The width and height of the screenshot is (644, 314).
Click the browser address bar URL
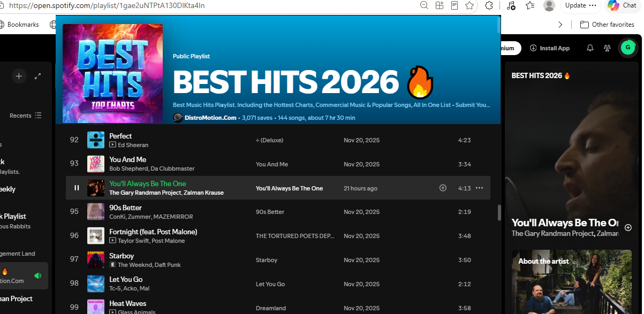point(107,5)
